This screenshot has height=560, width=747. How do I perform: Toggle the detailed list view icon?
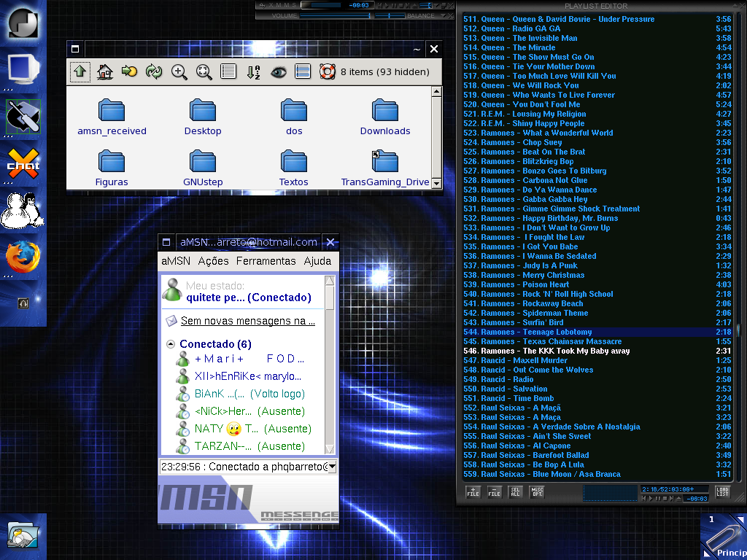pyautogui.click(x=303, y=72)
